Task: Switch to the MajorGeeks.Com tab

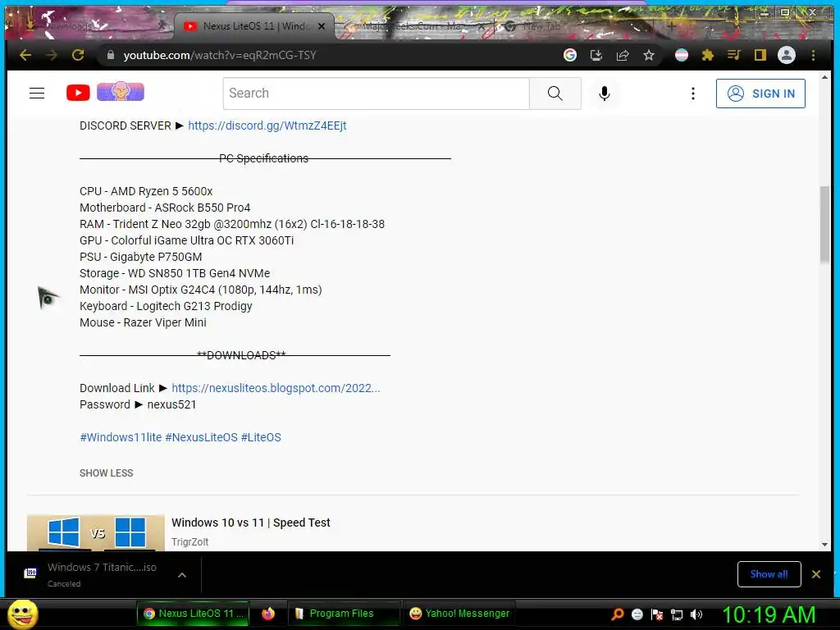Action: (x=413, y=25)
